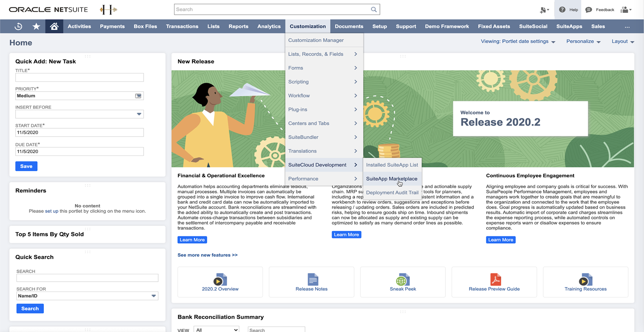Choose Installed SuiteApp List
This screenshot has height=332, width=644.
click(392, 165)
